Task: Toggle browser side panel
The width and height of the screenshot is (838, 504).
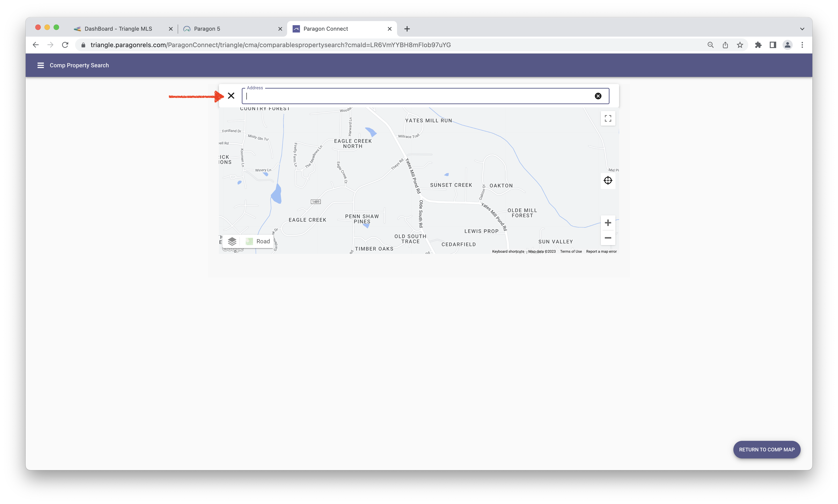Action: (773, 45)
